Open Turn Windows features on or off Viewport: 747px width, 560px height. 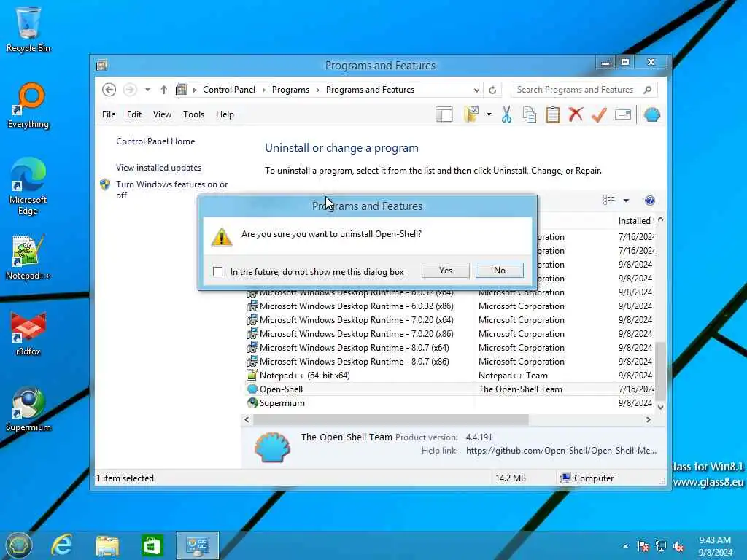pyautogui.click(x=171, y=190)
